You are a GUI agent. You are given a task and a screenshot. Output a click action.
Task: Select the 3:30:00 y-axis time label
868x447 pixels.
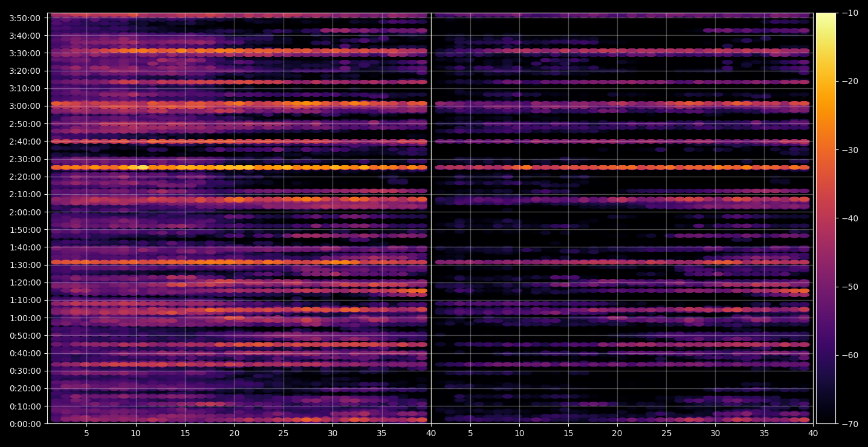[x=25, y=53]
